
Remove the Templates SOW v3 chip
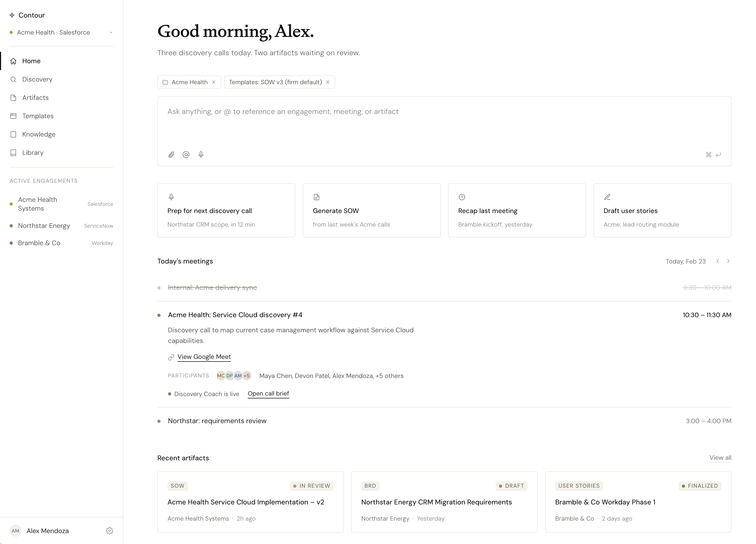(x=328, y=82)
